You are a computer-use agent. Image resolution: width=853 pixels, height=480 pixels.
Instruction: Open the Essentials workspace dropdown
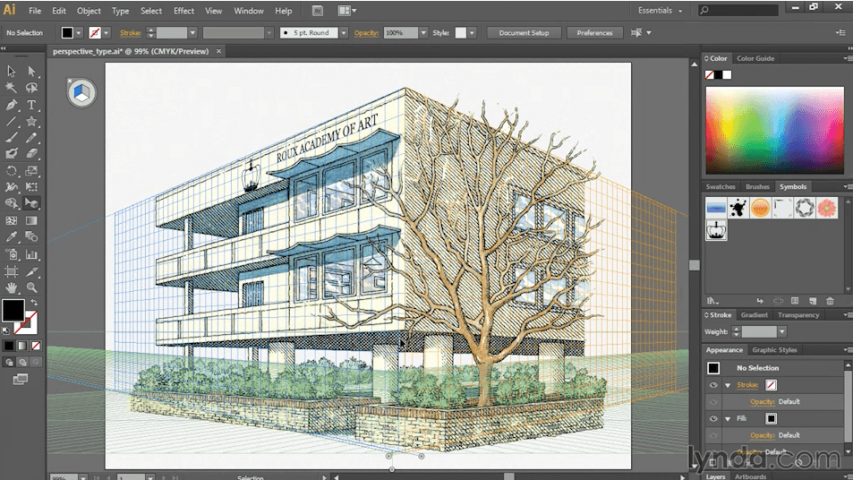click(660, 10)
